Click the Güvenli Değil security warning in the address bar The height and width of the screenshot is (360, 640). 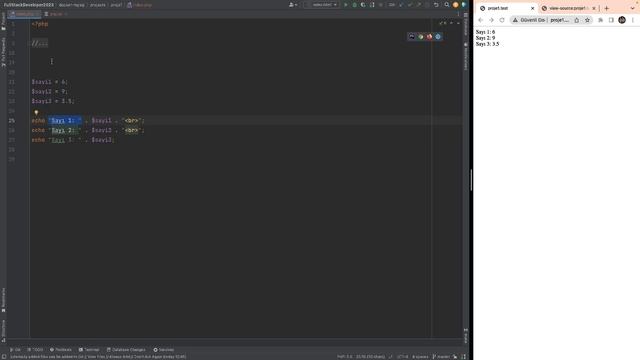[x=529, y=20]
